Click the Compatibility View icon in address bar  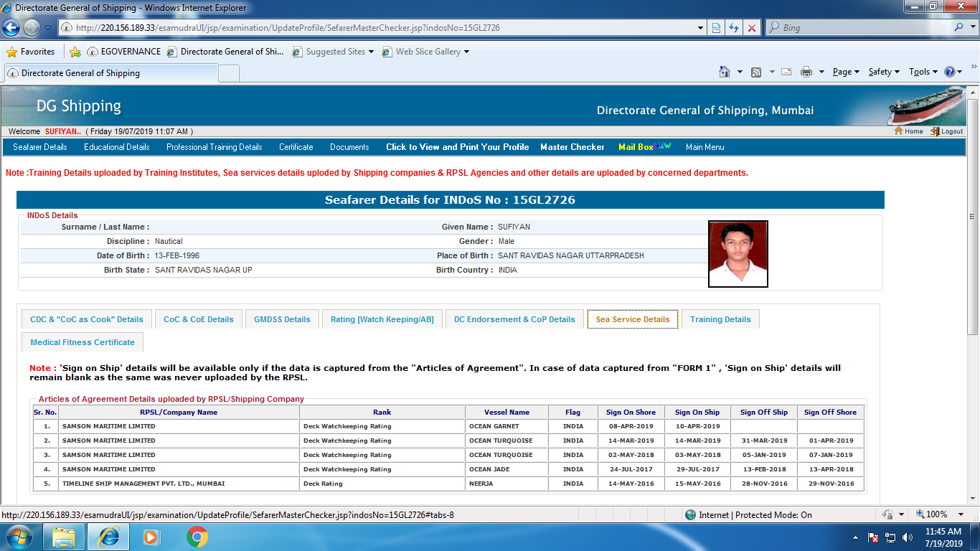click(x=716, y=28)
